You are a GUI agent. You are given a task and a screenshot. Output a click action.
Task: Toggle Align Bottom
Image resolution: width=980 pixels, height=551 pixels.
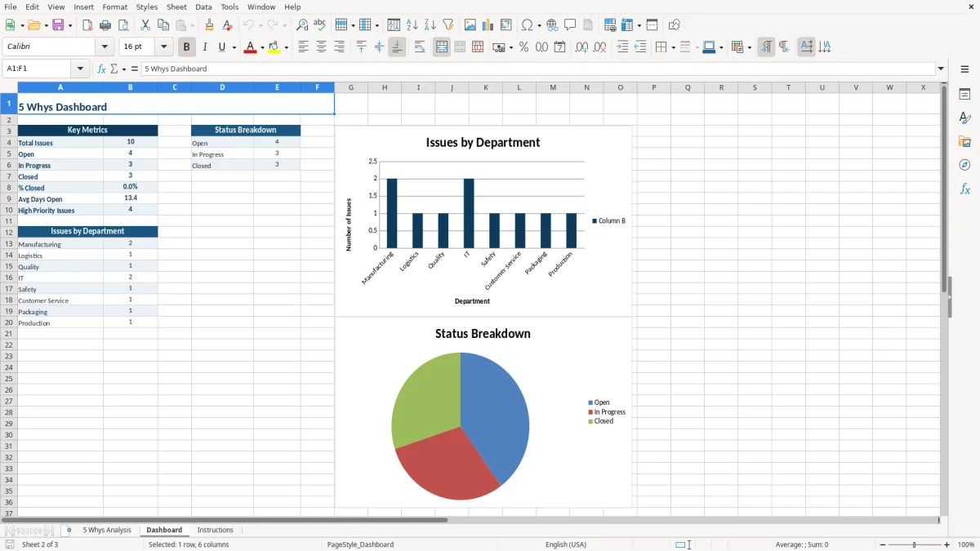pyautogui.click(x=397, y=47)
